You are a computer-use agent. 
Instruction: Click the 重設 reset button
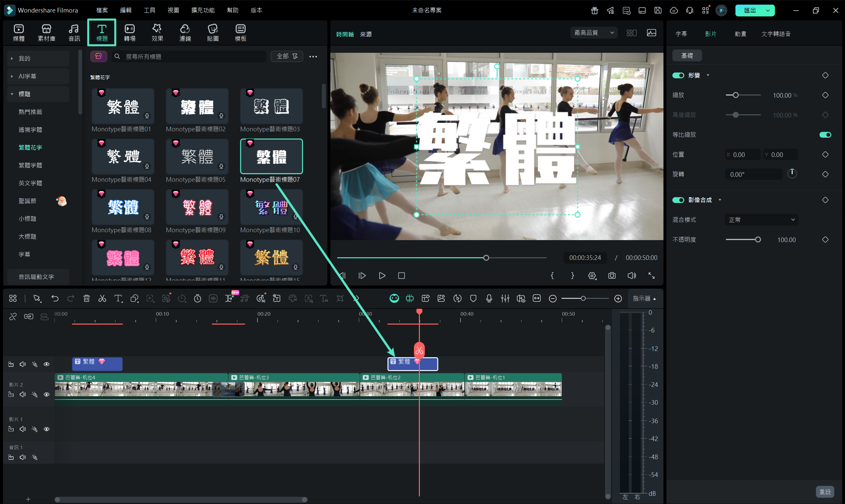825,491
